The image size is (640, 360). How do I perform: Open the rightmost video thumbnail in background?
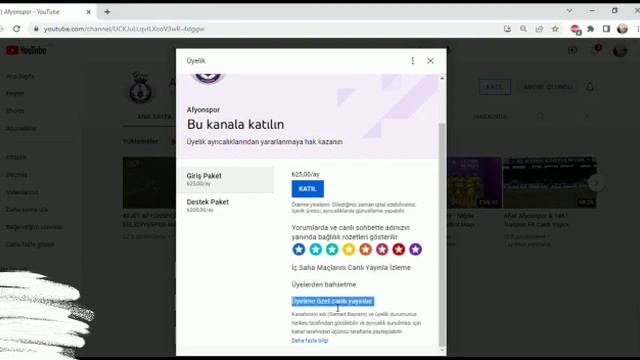point(550,183)
